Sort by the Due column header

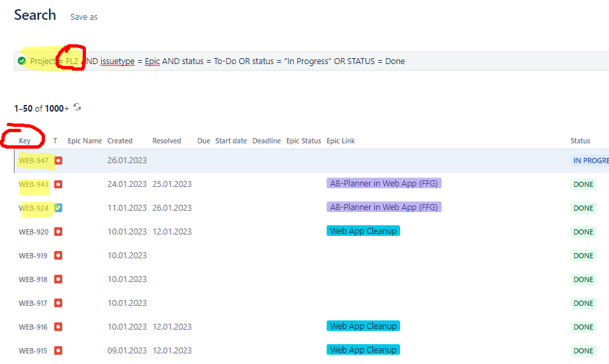click(204, 141)
